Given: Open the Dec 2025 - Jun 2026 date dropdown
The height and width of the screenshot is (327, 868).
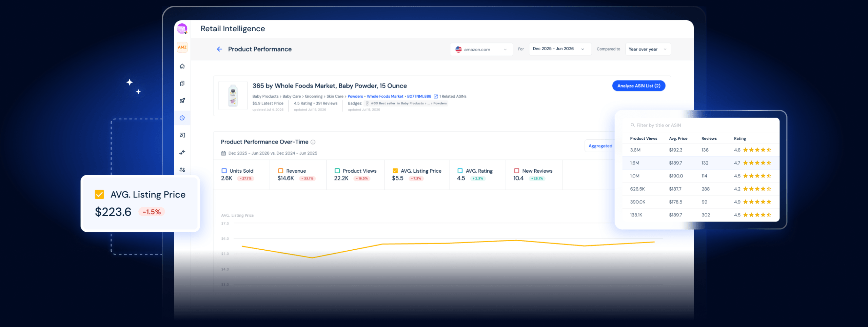Looking at the screenshot, I should 560,49.
